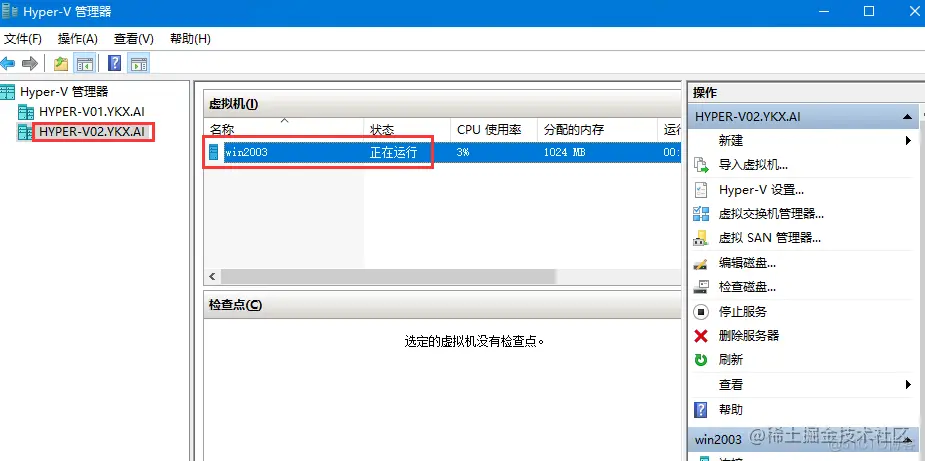925x461 pixels.
Task: Click the blue 帮助 question mark icon
Action: pyautogui.click(x=700, y=409)
